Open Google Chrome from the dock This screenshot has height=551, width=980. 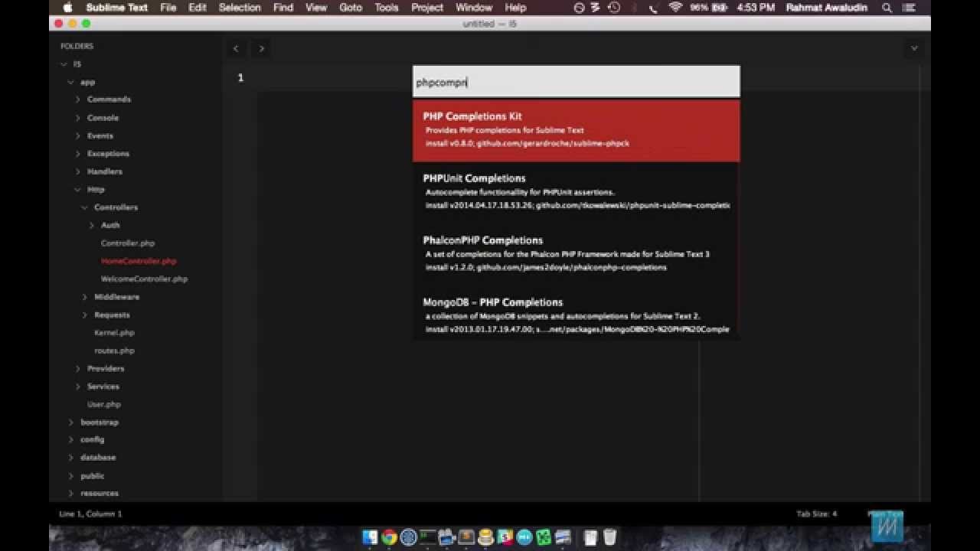tap(389, 537)
